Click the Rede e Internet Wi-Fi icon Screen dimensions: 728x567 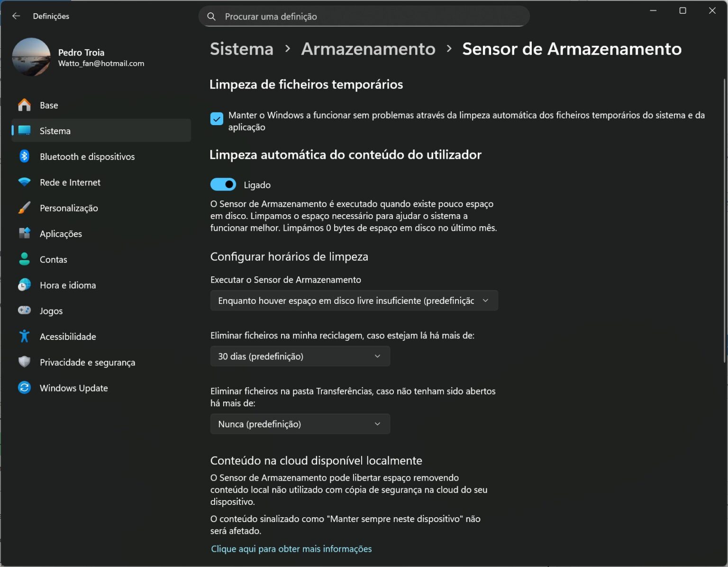point(24,182)
